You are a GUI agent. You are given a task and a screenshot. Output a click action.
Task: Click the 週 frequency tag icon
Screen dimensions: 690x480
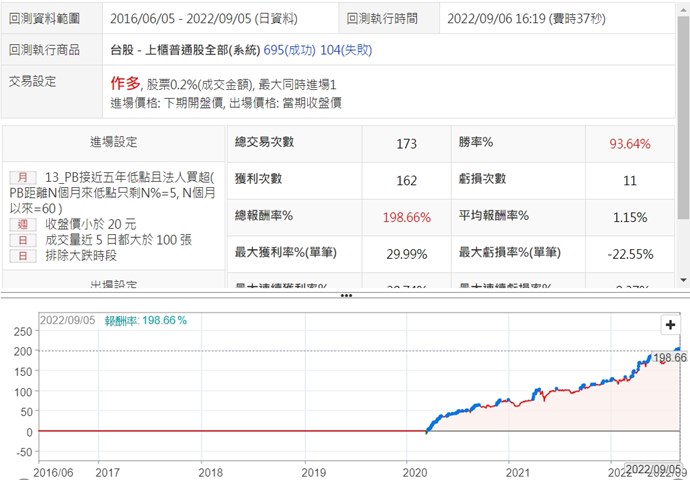tap(23, 224)
